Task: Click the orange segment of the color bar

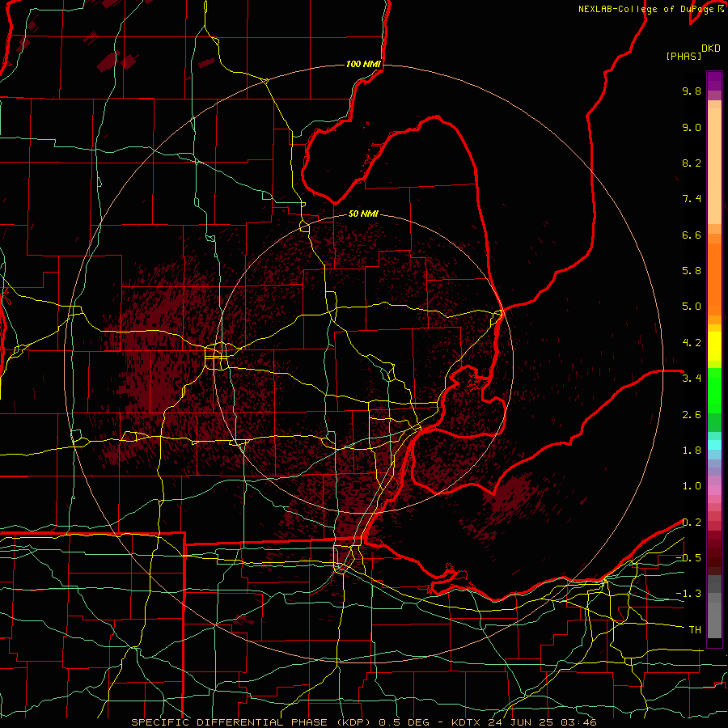Action: click(714, 278)
